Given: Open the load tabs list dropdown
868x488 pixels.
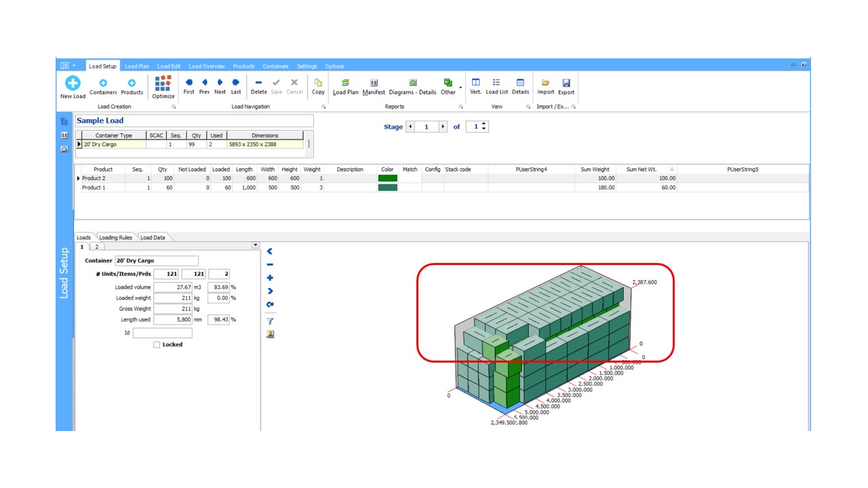Looking at the screenshot, I should coord(255,245).
